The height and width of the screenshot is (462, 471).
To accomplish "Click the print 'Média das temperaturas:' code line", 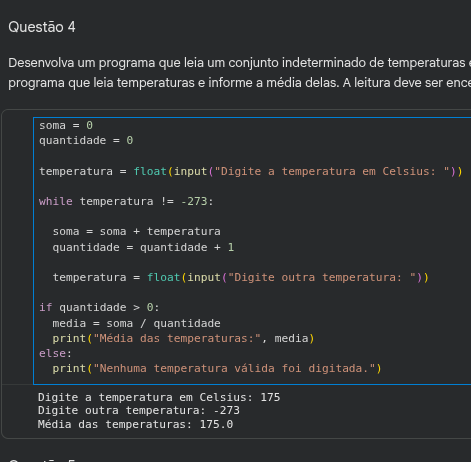I will click(183, 338).
